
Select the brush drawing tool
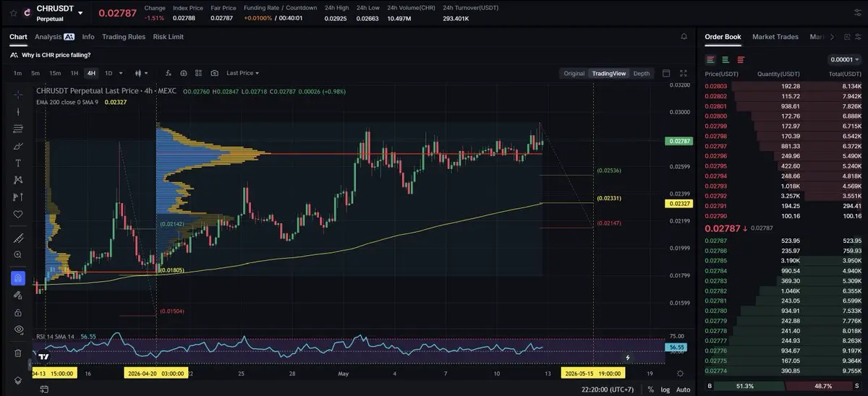[x=18, y=146]
